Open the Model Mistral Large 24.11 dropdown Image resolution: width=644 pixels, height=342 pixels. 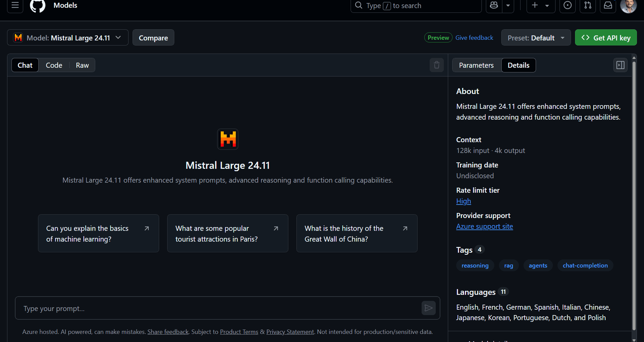[68, 37]
